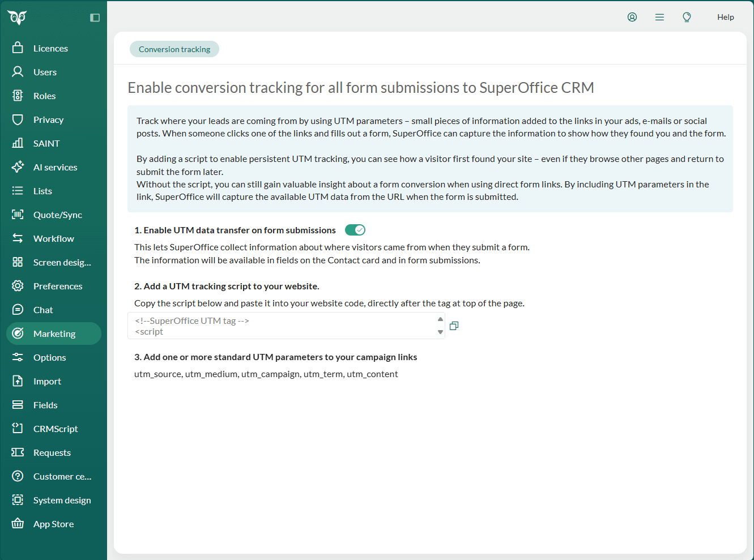Open the Privacy section

(x=49, y=119)
